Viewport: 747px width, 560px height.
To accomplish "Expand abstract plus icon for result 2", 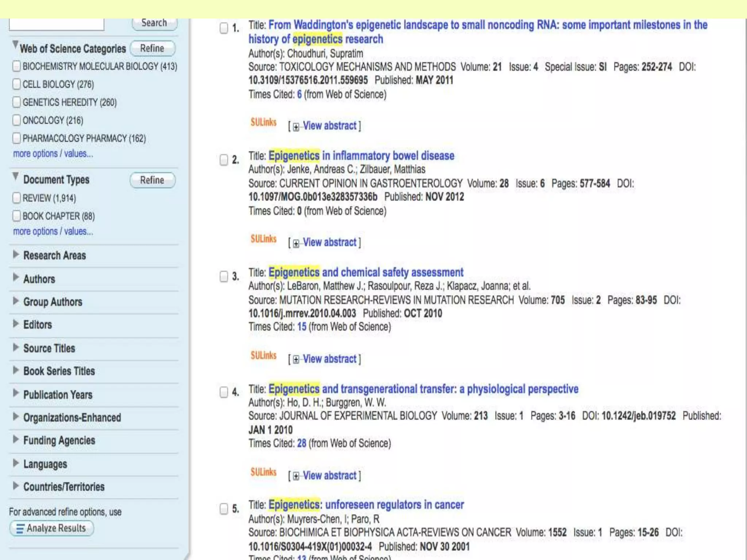I will (x=296, y=244).
